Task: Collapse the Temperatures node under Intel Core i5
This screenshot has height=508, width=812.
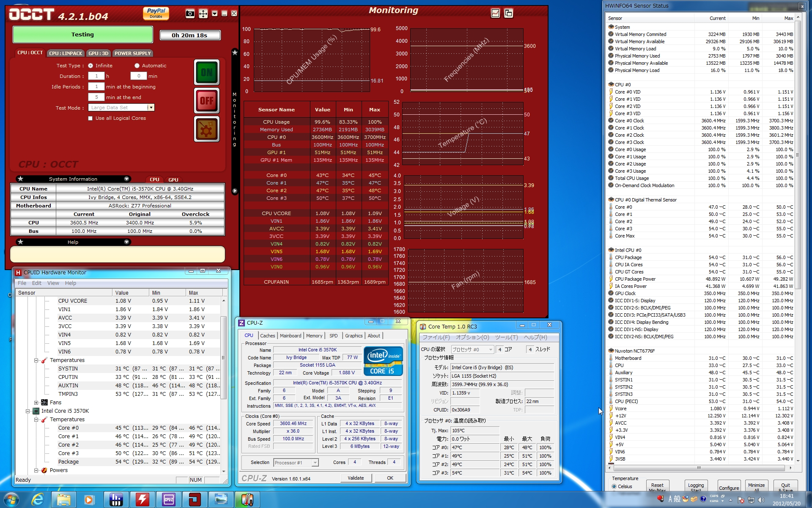Action: [36, 420]
